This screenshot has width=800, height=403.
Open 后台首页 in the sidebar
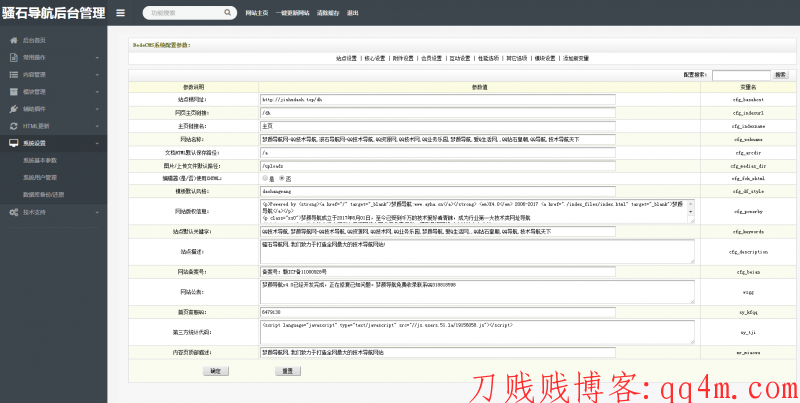pyautogui.click(x=34, y=40)
